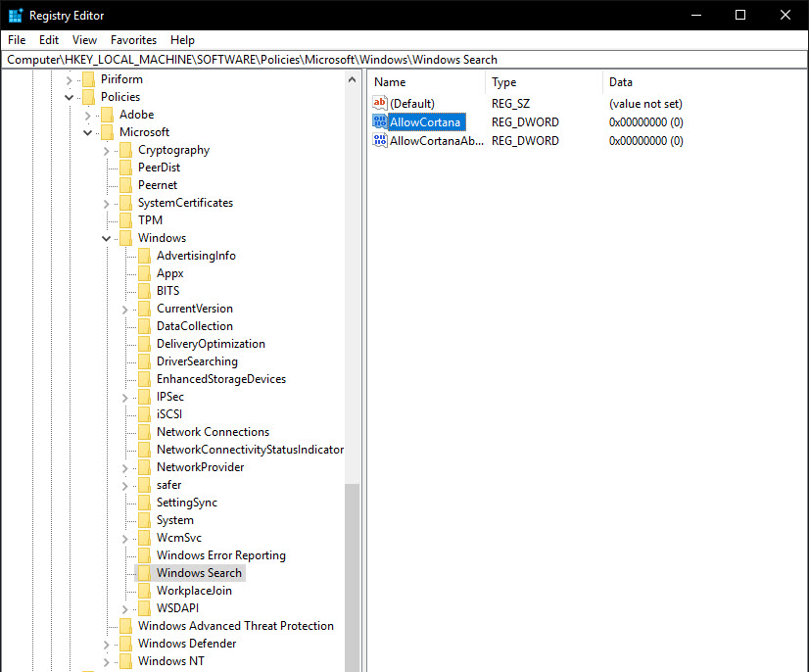Select the EnhancedStorageDevices key
The width and height of the screenshot is (809, 672).
click(x=221, y=379)
